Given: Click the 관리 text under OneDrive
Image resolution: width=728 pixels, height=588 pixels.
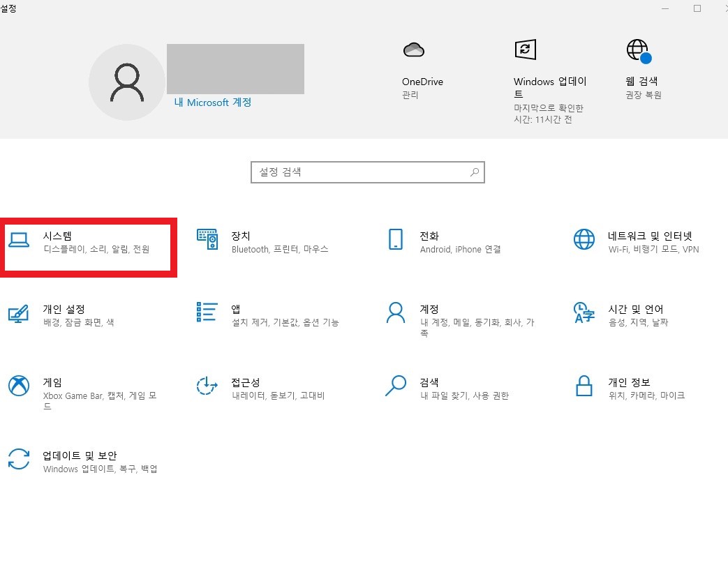Looking at the screenshot, I should coord(410,95).
